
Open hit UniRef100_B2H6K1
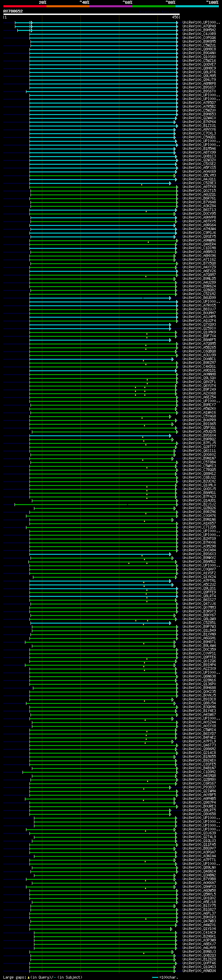click(199, 936)
